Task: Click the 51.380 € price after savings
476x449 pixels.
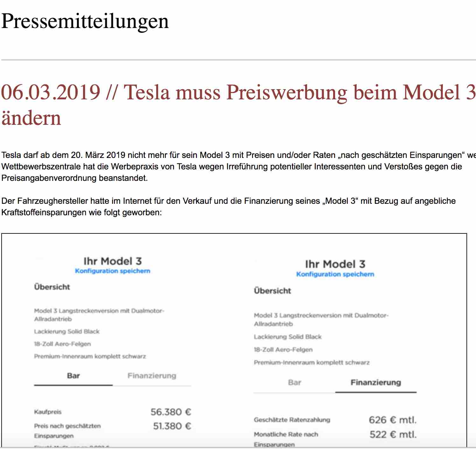Action: click(172, 426)
